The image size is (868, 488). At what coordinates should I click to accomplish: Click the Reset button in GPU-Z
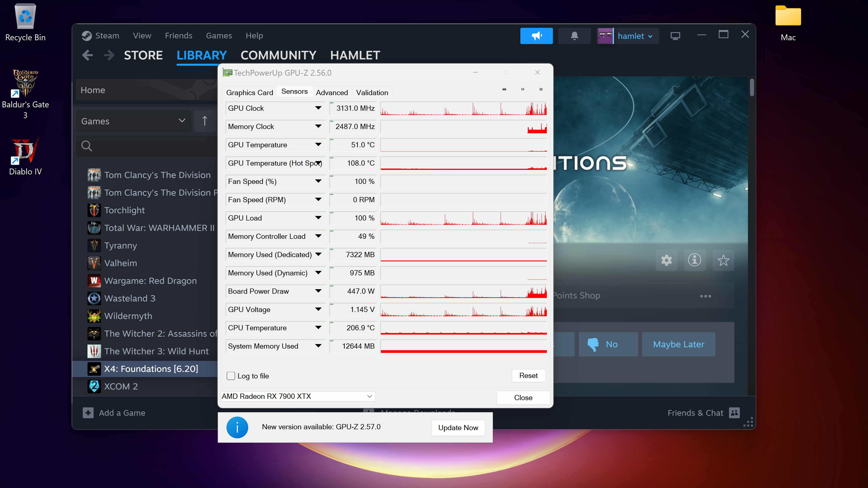pyautogui.click(x=528, y=375)
